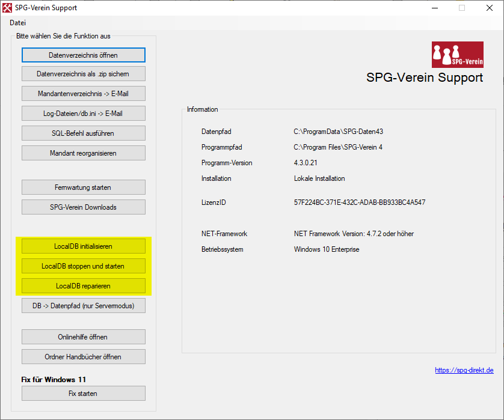This screenshot has width=504, height=420.
Task: Click the Programm-Version label
Action: click(x=227, y=163)
